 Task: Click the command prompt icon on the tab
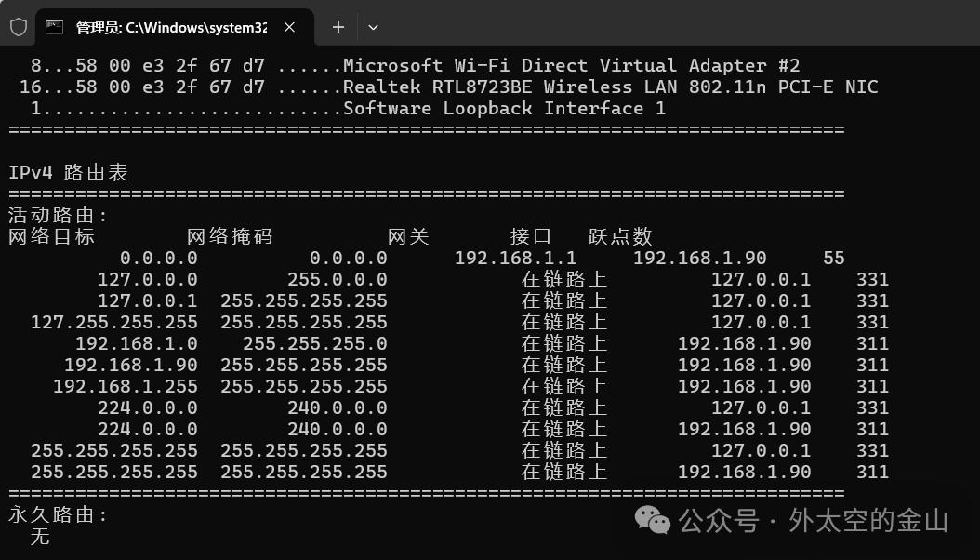pos(55,27)
